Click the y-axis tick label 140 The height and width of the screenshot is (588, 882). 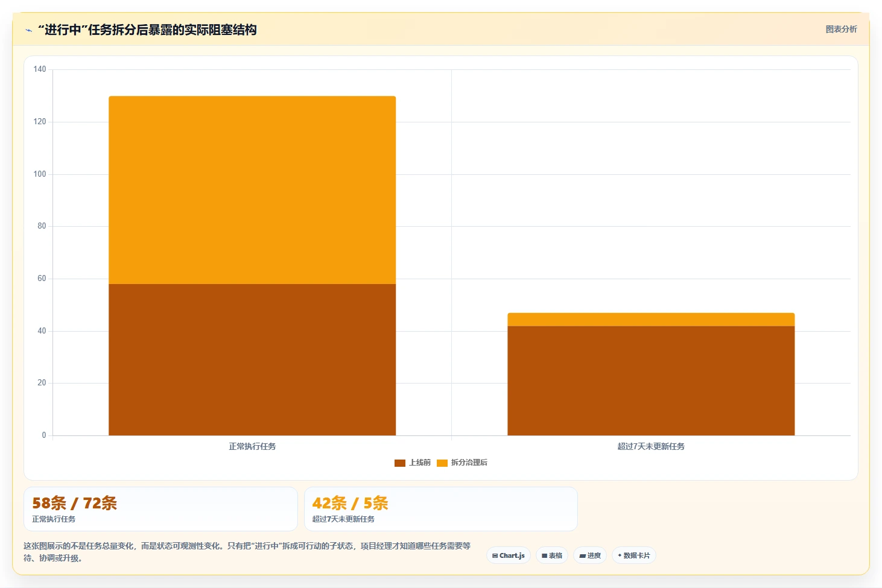40,69
